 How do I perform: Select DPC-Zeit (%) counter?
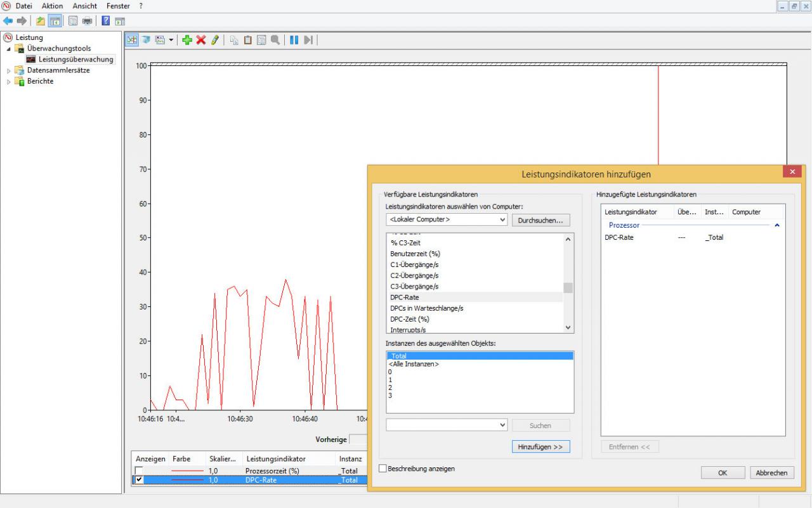pos(409,318)
